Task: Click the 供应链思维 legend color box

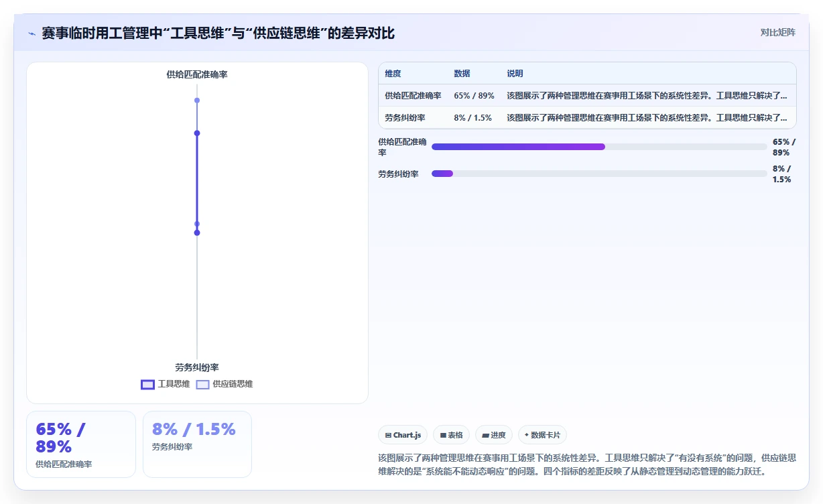Action: (202, 385)
